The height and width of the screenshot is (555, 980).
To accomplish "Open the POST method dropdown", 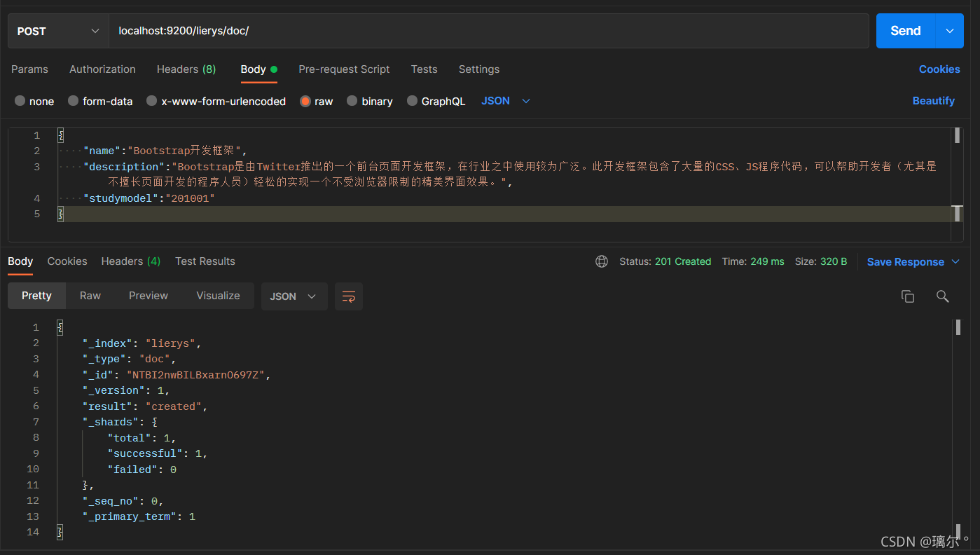I will pos(58,31).
